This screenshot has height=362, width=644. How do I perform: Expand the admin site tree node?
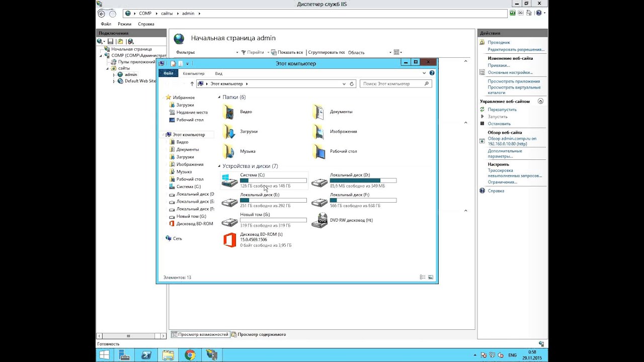pyautogui.click(x=114, y=75)
